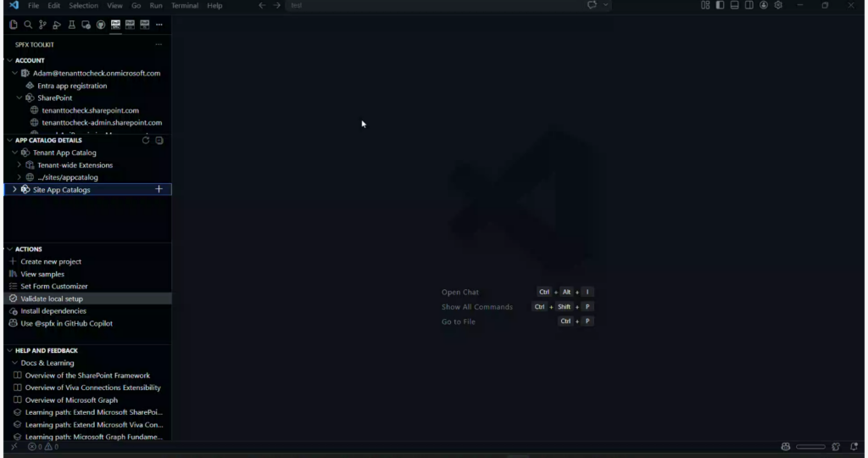The image size is (868, 458).
Task: Go forward using the navigation arrow
Action: coord(277,6)
